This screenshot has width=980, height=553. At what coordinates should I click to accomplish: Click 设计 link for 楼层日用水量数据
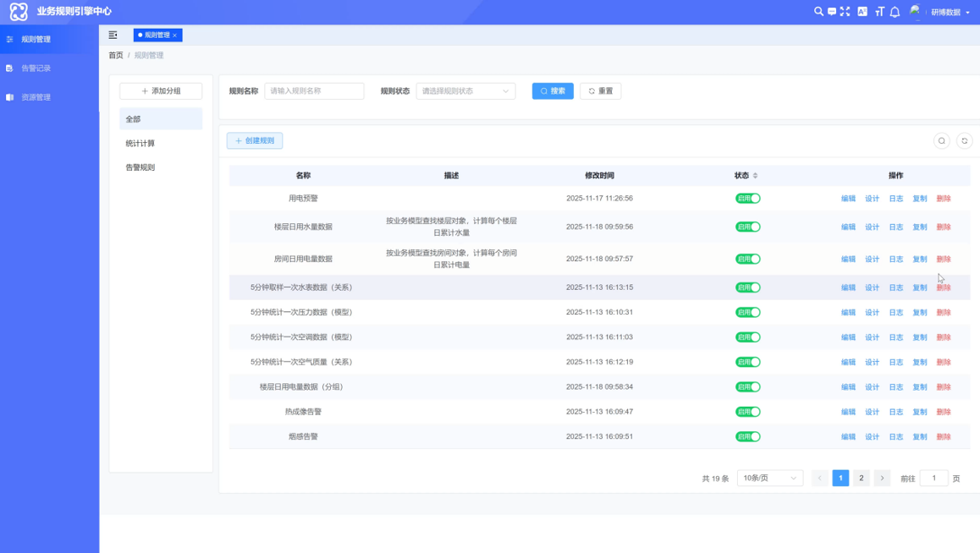coord(872,227)
